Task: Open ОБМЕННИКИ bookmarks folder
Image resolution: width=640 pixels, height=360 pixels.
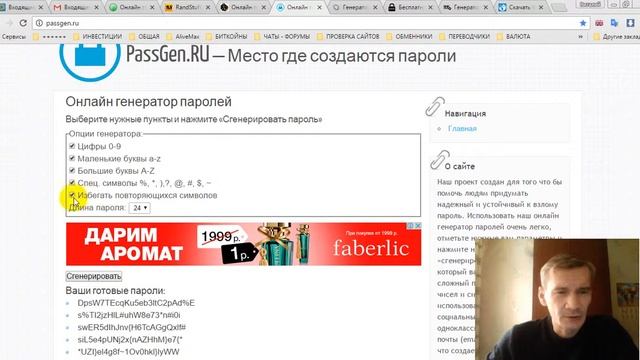Action: [409, 36]
